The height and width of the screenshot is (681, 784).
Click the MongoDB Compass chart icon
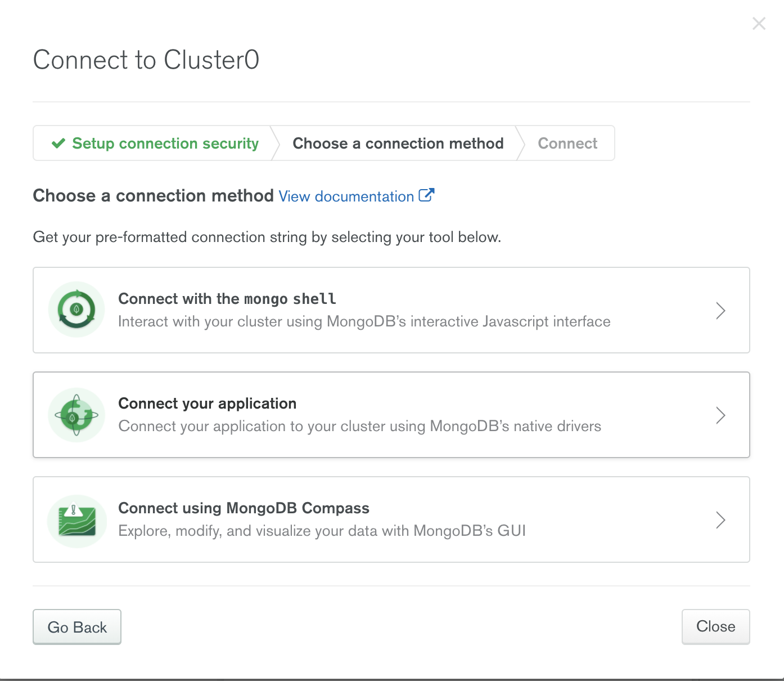coord(76,521)
